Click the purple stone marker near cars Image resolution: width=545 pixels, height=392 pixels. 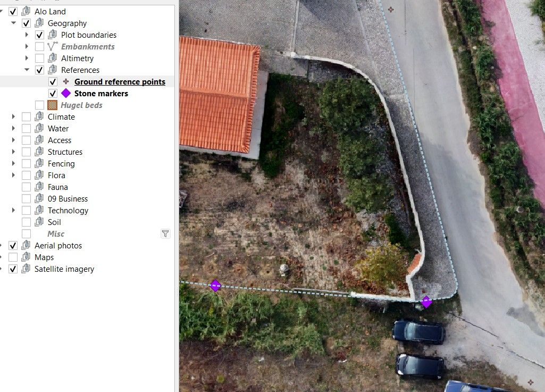pyautogui.click(x=426, y=302)
